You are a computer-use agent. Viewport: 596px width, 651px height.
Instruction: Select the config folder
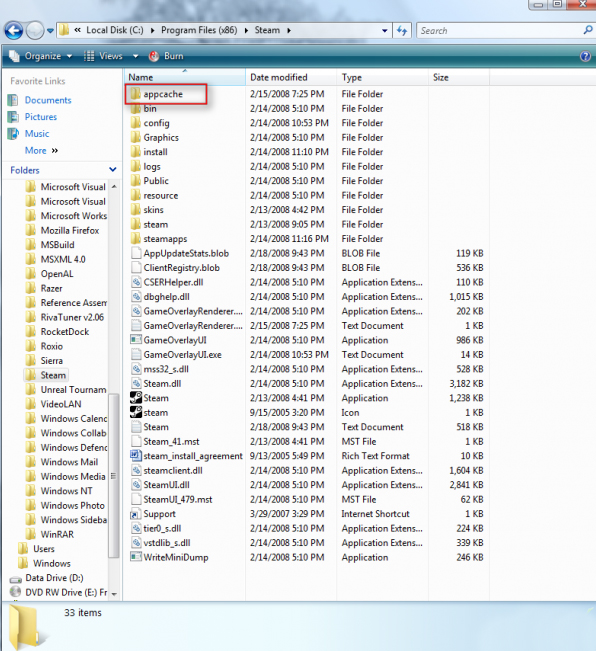150,123
